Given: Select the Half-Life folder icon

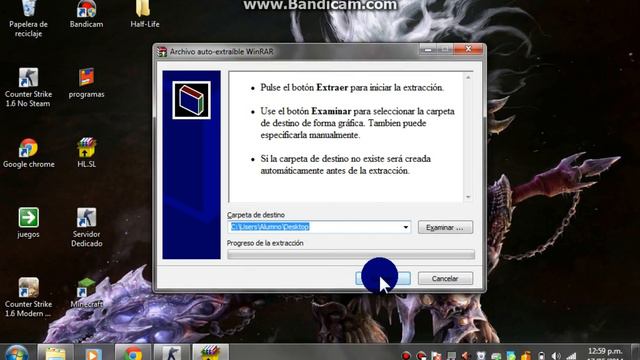Looking at the screenshot, I should coord(144,14).
